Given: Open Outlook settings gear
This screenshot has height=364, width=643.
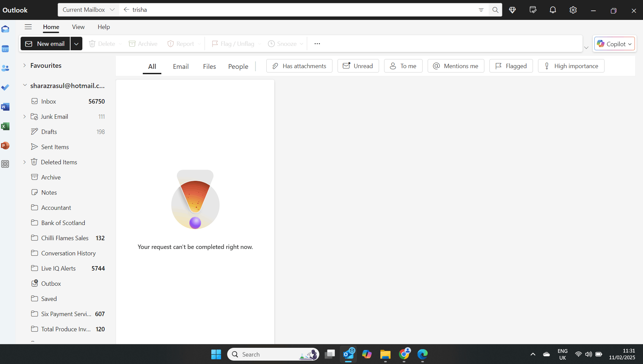Looking at the screenshot, I should pyautogui.click(x=573, y=10).
